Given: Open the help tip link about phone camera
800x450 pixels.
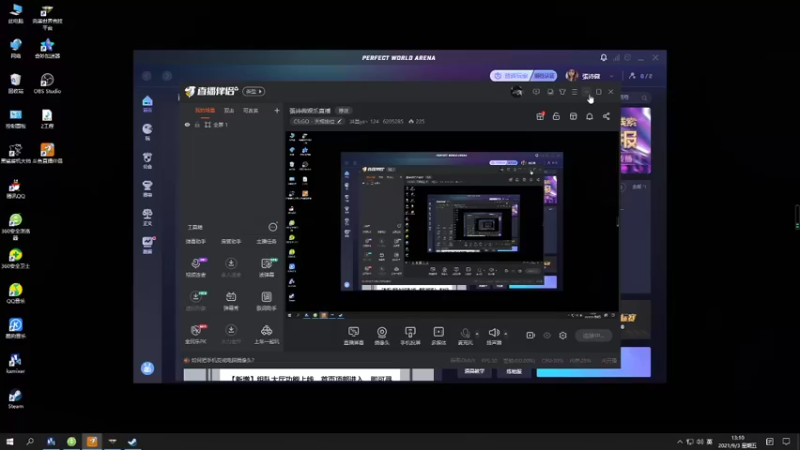Looking at the screenshot, I should 222,360.
